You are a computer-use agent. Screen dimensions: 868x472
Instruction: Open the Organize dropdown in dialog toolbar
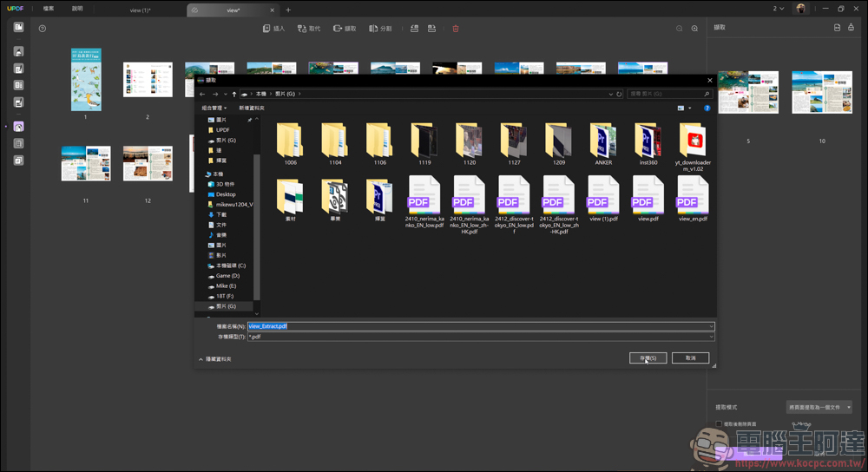pyautogui.click(x=214, y=108)
